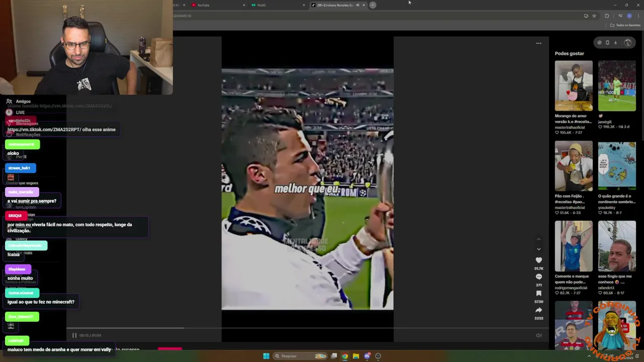Go to previous video with up arrow
Screen dimensions: 644x362
pos(539,239)
